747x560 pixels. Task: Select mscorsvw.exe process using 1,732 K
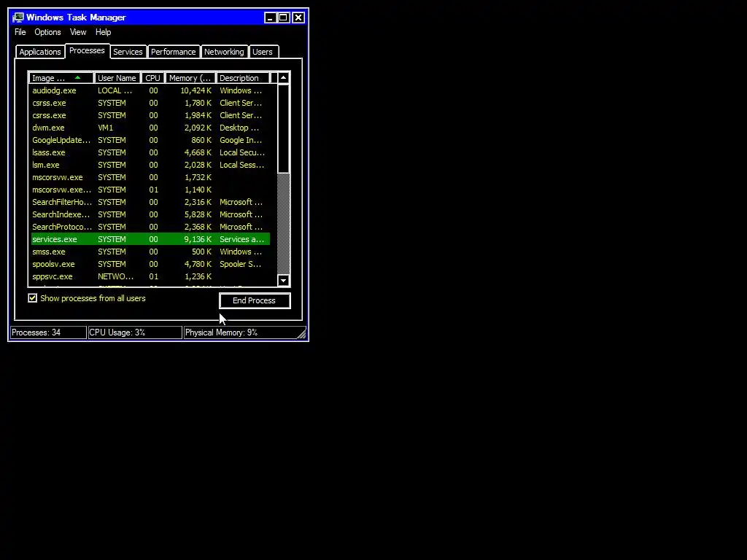(x=150, y=177)
